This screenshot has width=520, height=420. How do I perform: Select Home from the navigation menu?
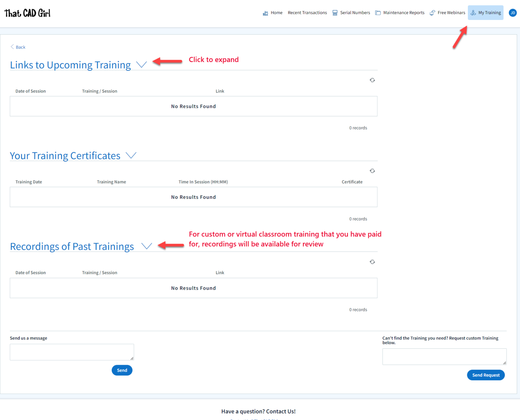pyautogui.click(x=277, y=13)
